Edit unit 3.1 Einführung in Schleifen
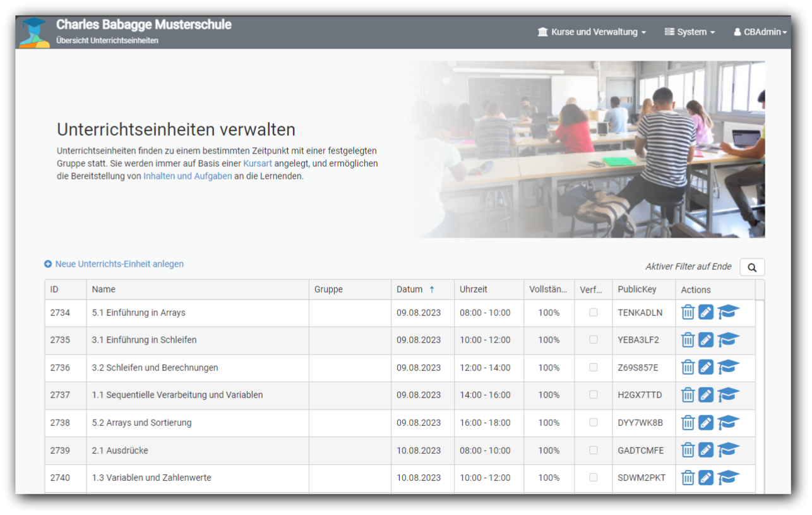The height and width of the screenshot is (515, 812). [706, 340]
